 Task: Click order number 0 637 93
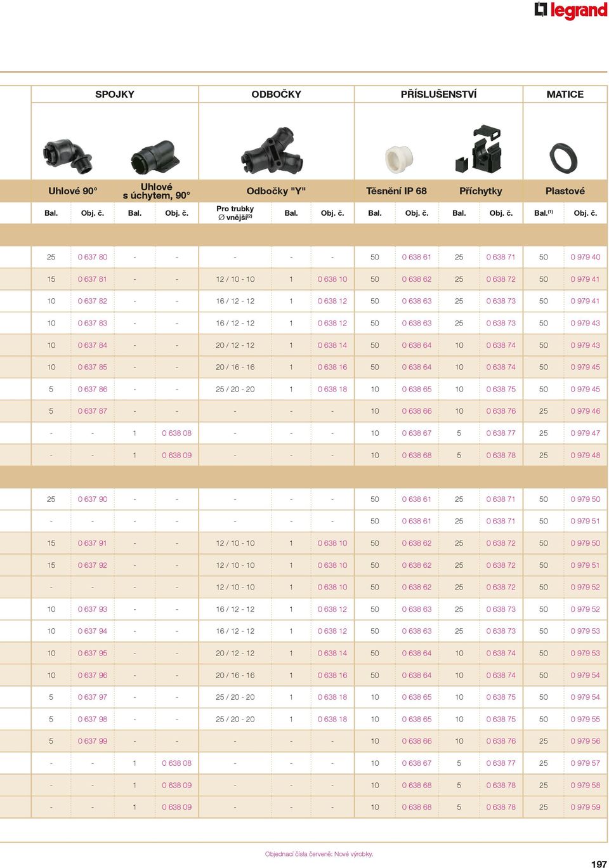tap(93, 609)
